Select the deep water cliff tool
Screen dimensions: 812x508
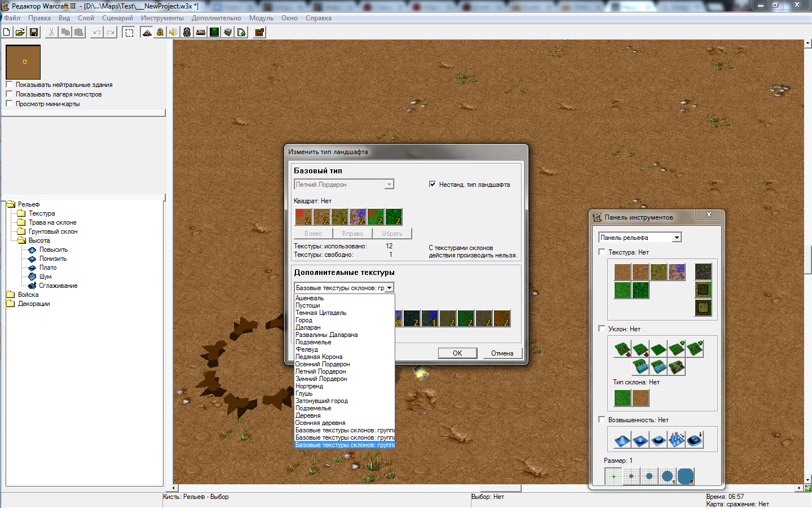click(641, 367)
